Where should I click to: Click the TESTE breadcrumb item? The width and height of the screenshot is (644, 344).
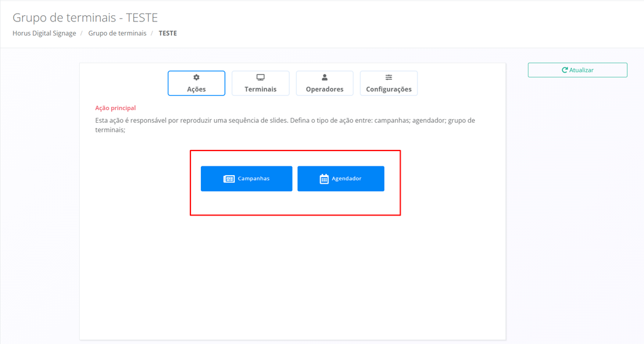click(x=168, y=33)
